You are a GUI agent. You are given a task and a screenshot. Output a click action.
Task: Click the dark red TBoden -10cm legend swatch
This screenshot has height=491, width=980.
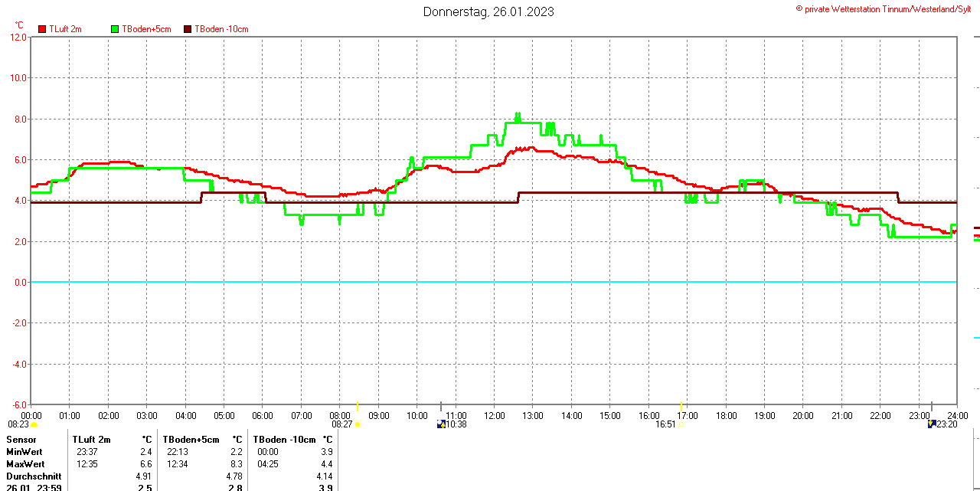click(188, 29)
